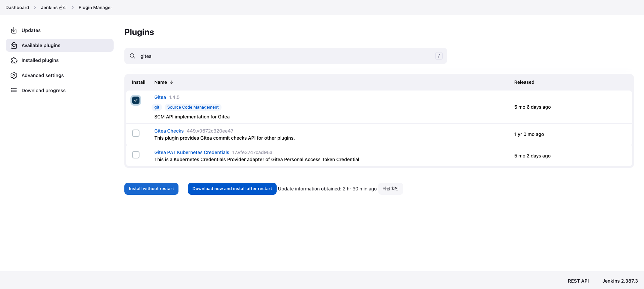Click the Download progress list icon
Screen dimensions: 644x289
(x=14, y=90)
